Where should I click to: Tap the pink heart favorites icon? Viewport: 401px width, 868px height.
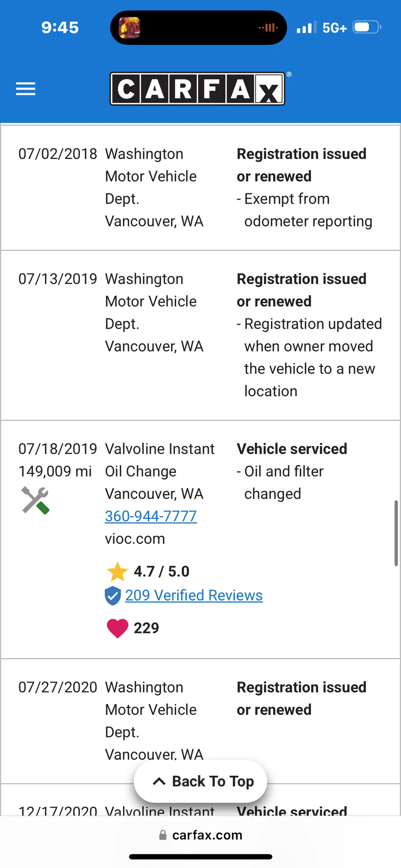click(x=118, y=628)
